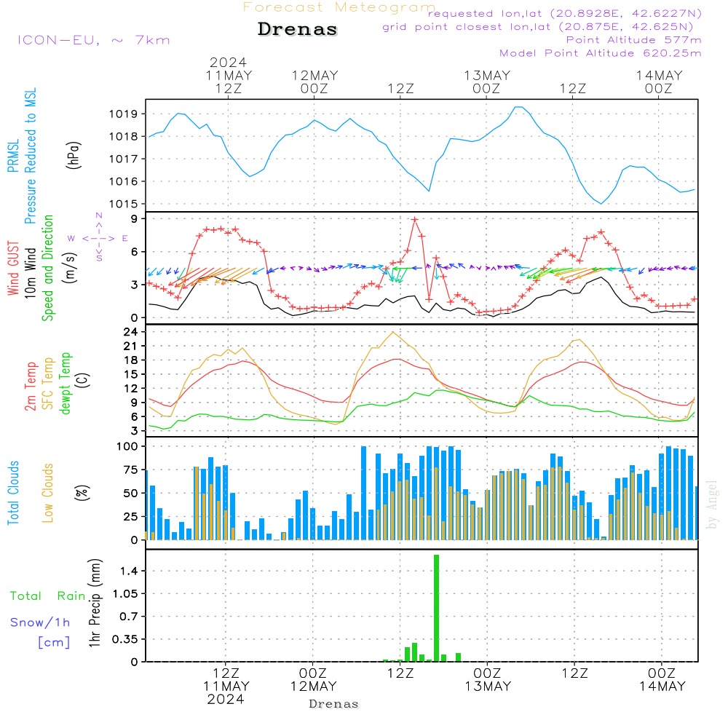The height and width of the screenshot is (728, 728).
Task: Click the 'Model Point Altitude 620.25m' text
Action: click(601, 53)
